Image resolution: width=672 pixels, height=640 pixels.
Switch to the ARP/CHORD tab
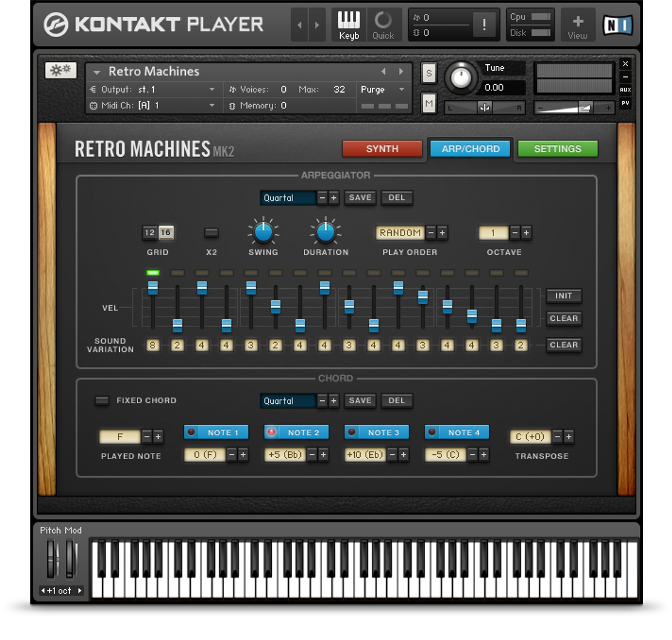[x=470, y=149]
